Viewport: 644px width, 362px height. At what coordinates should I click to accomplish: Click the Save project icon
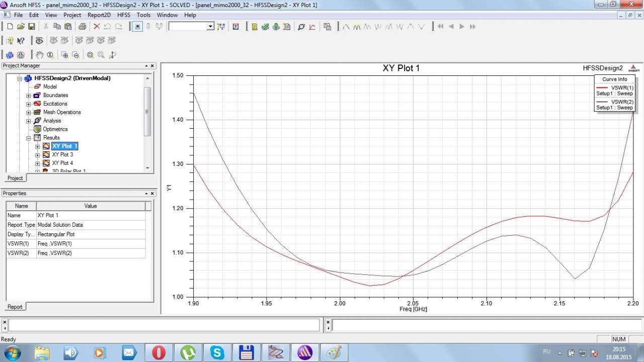point(31,27)
